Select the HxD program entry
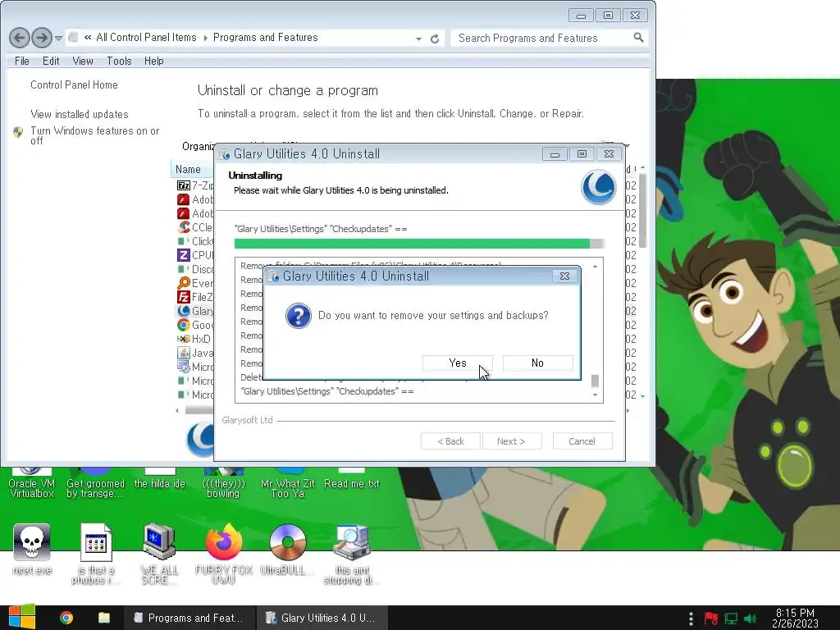The width and height of the screenshot is (840, 630). (194, 339)
